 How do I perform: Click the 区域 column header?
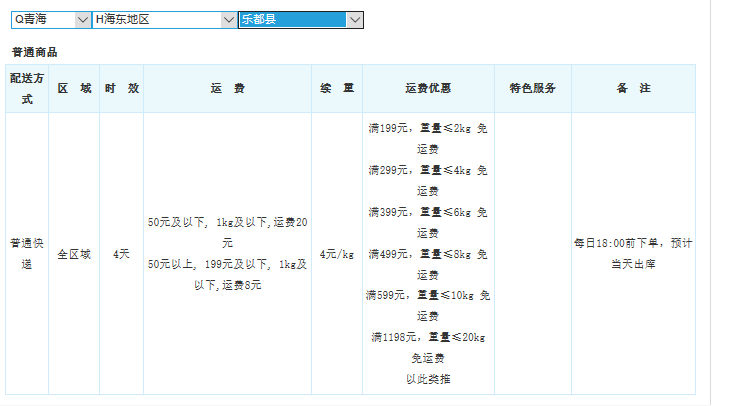pyautogui.click(x=74, y=88)
